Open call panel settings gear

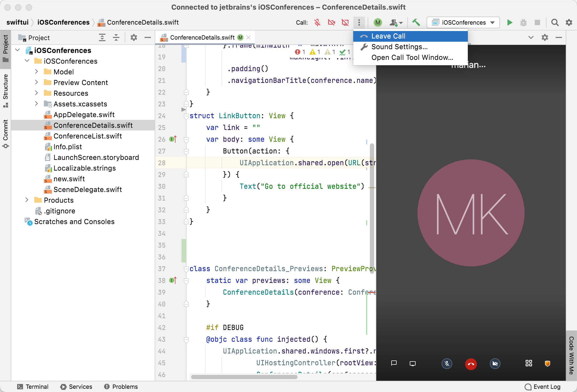point(545,37)
